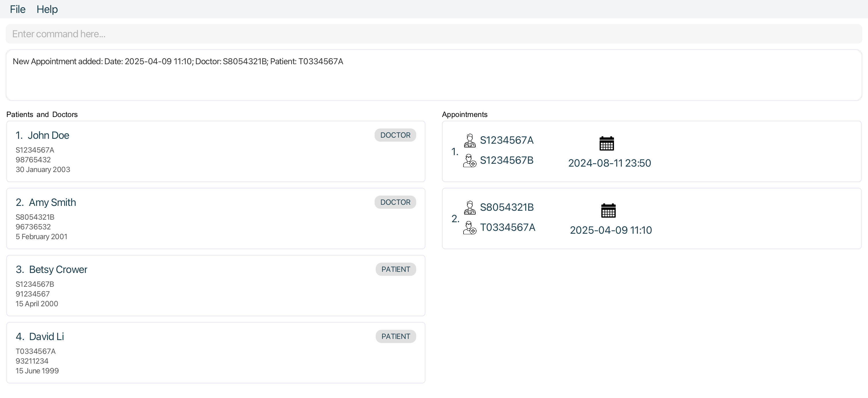Select the name Amy Smith
This screenshot has height=398, width=868.
point(53,202)
